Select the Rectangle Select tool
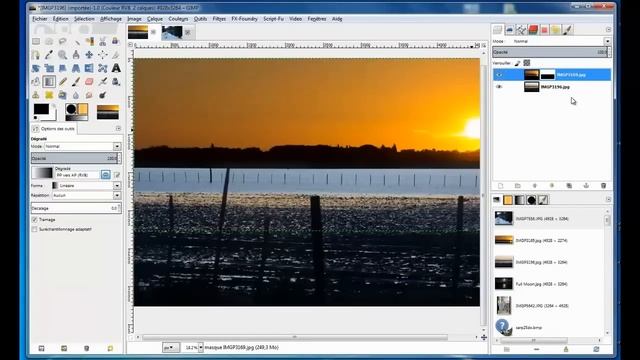This screenshot has height=360, width=640. pos(36,41)
